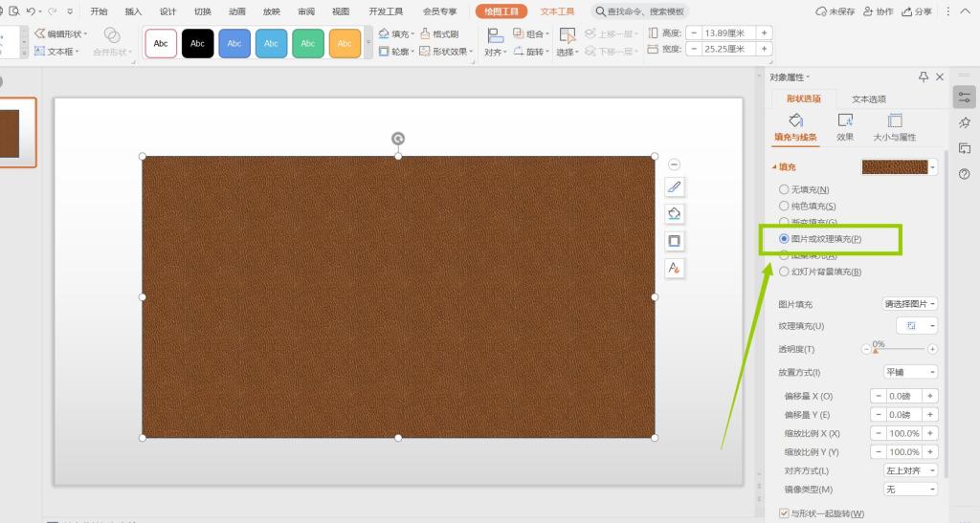This screenshot has height=523, width=980.
Task: Click the height plus stepper in ribbon
Action: 764,33
